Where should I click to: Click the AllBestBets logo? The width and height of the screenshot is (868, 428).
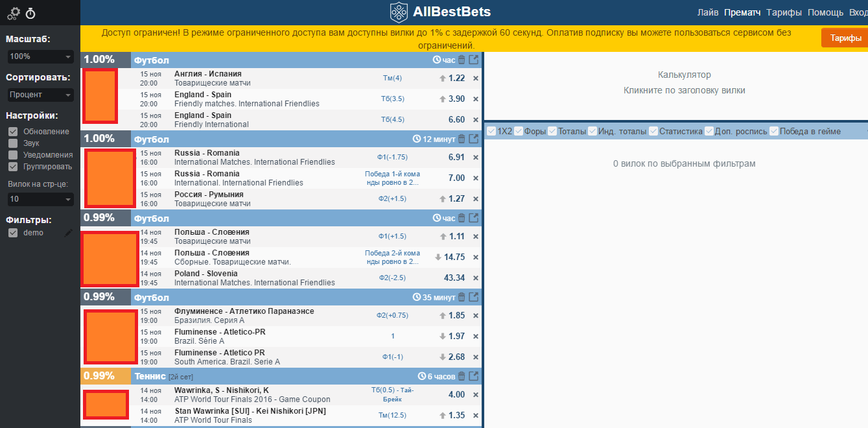[x=440, y=12]
